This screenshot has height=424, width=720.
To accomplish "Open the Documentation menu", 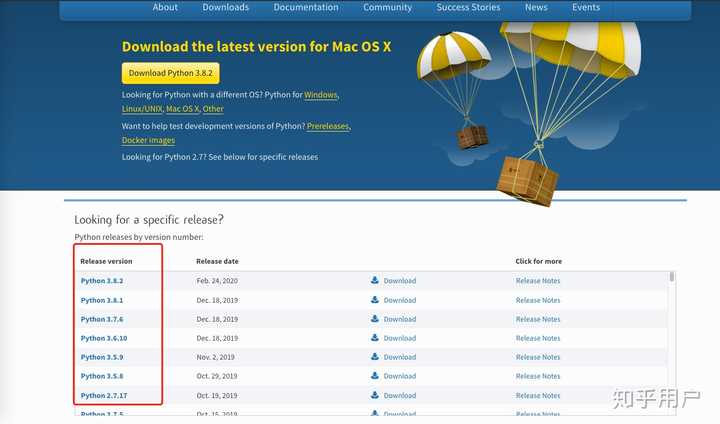I will (306, 7).
